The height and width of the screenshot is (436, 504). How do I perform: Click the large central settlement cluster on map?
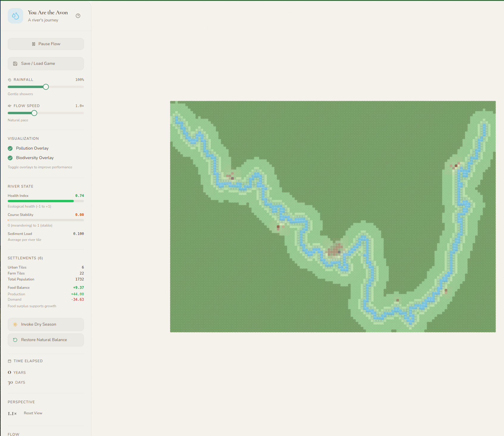(x=336, y=250)
